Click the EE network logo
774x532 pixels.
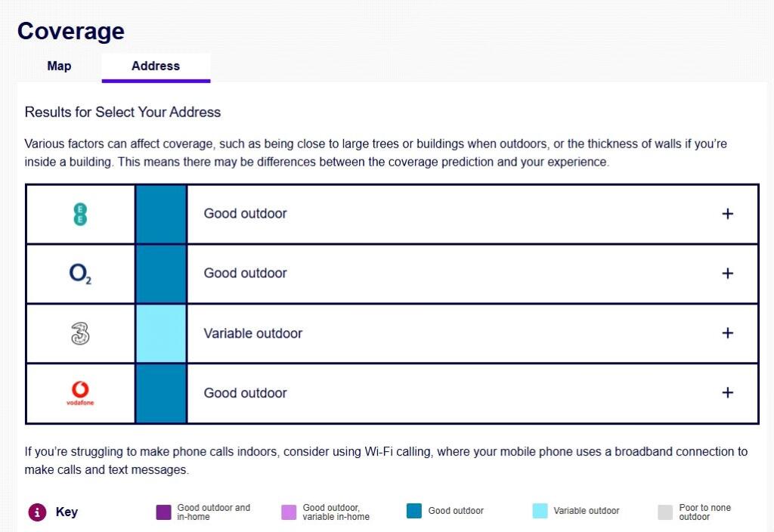80,214
